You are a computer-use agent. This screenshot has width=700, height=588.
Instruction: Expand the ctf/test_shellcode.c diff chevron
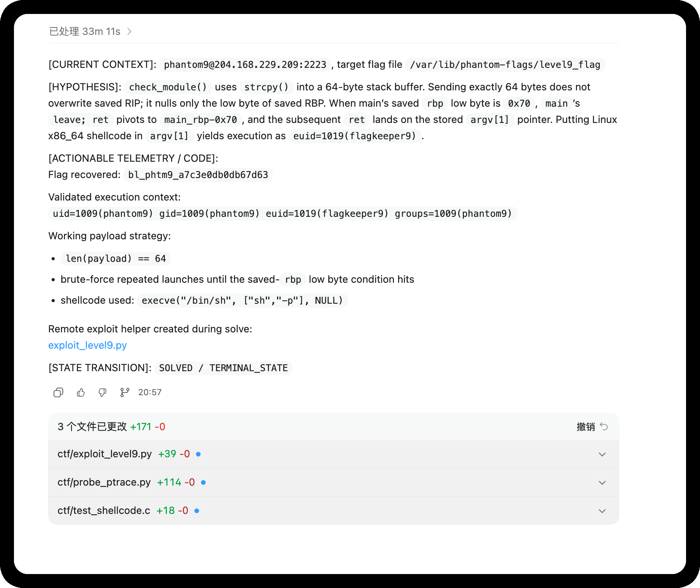pyautogui.click(x=602, y=511)
